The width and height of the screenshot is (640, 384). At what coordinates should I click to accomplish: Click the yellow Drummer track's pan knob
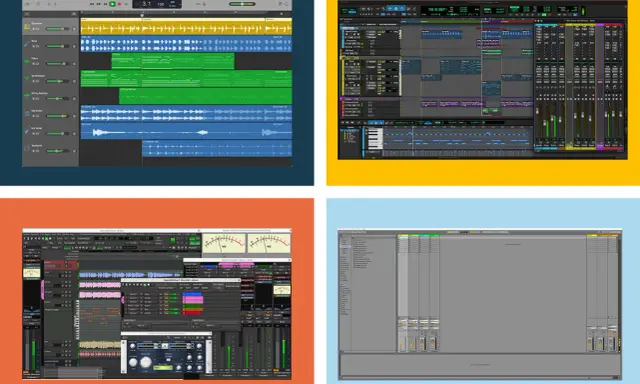pyautogui.click(x=74, y=29)
